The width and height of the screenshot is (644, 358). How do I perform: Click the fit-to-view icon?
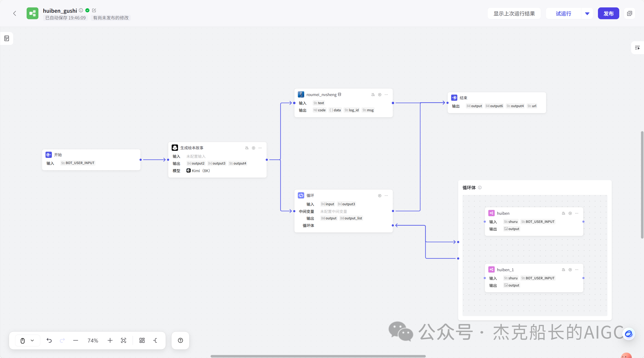coord(124,340)
